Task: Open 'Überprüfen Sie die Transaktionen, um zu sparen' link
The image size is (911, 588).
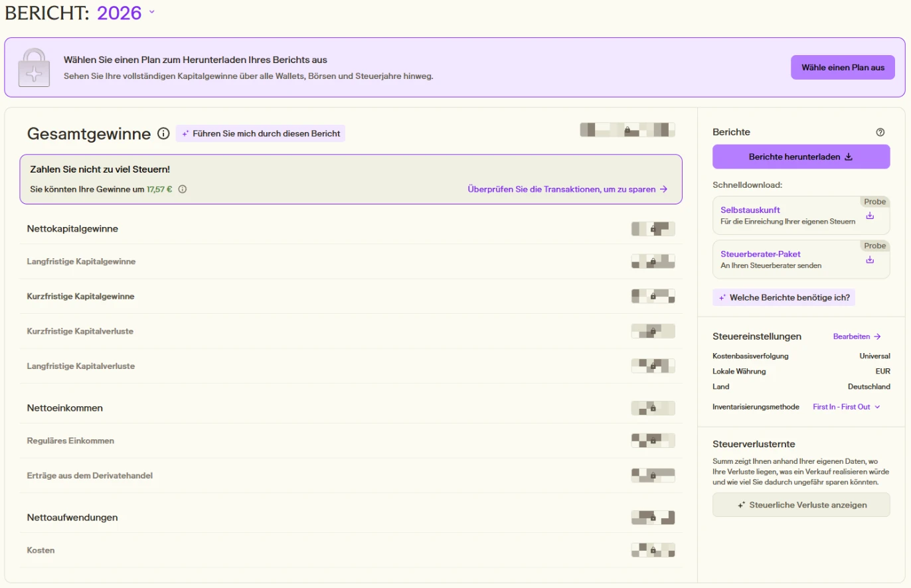Action: click(x=568, y=189)
